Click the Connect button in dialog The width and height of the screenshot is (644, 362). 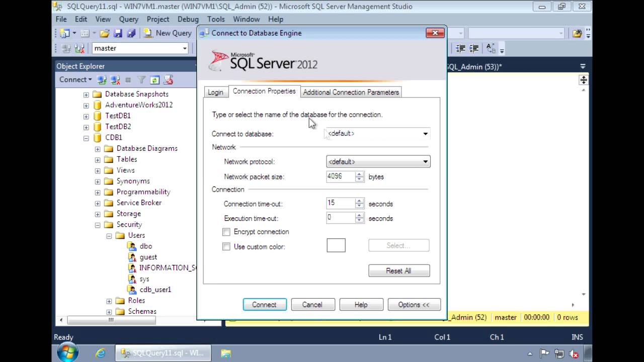coord(265,305)
